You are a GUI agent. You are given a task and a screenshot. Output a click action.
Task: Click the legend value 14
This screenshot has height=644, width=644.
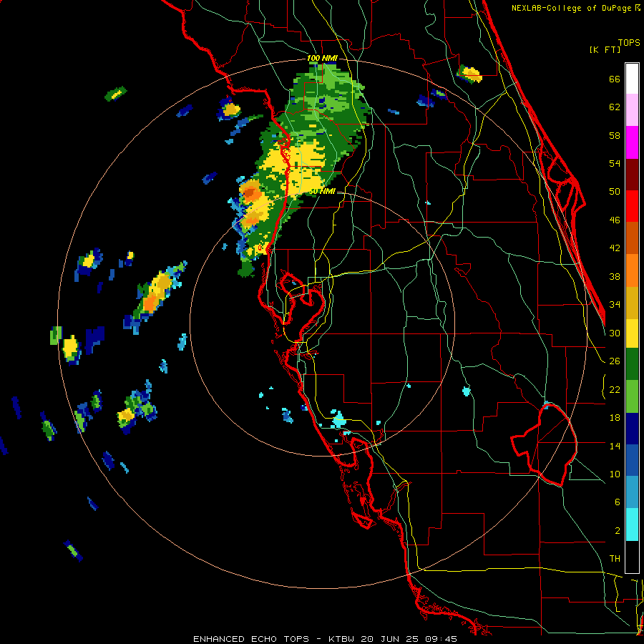[x=615, y=446]
